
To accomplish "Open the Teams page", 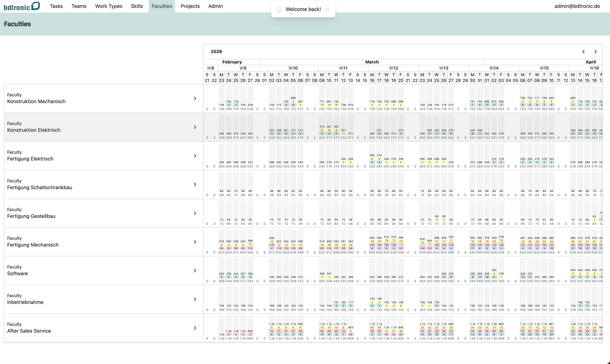I will point(79,6).
